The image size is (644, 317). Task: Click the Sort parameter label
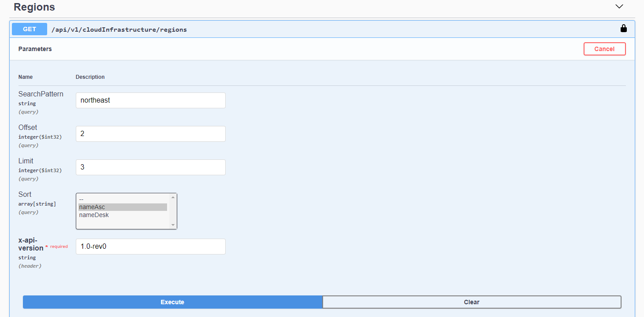(25, 194)
